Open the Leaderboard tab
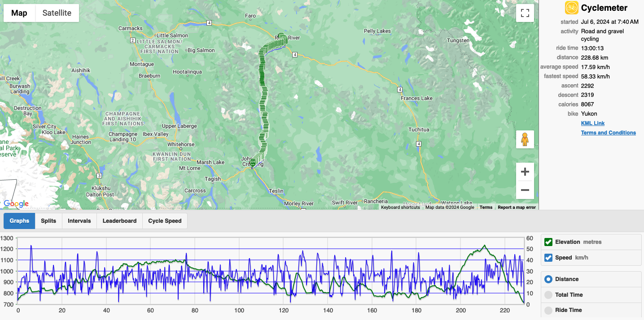Screen dimensions: 644x320 tap(119, 221)
